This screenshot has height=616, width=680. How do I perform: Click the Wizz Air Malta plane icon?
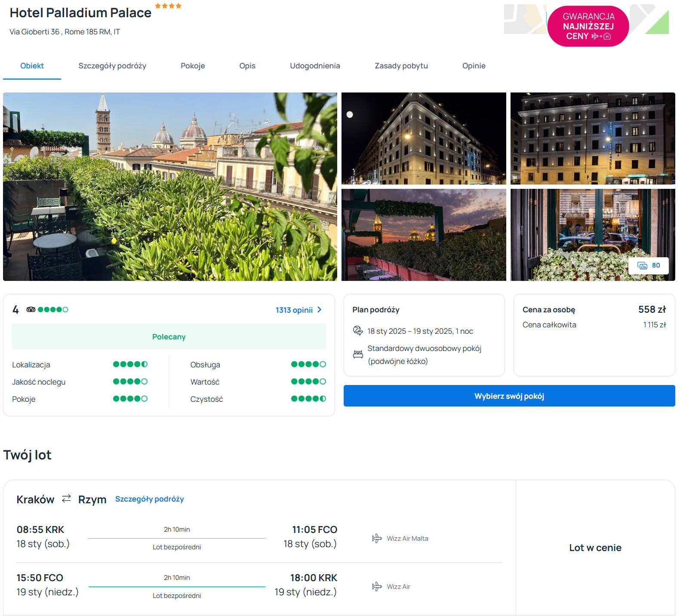point(377,539)
